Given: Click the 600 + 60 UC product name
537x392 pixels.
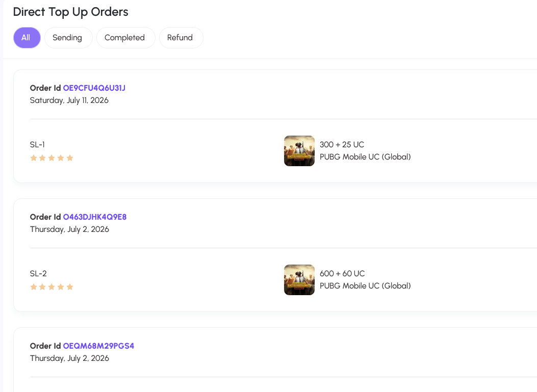Looking at the screenshot, I should coord(342,274).
